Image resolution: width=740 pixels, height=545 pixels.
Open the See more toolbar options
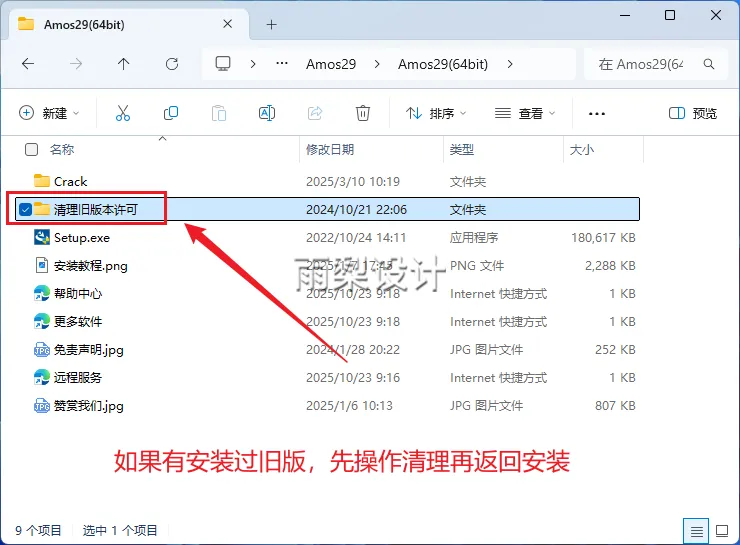[597, 113]
